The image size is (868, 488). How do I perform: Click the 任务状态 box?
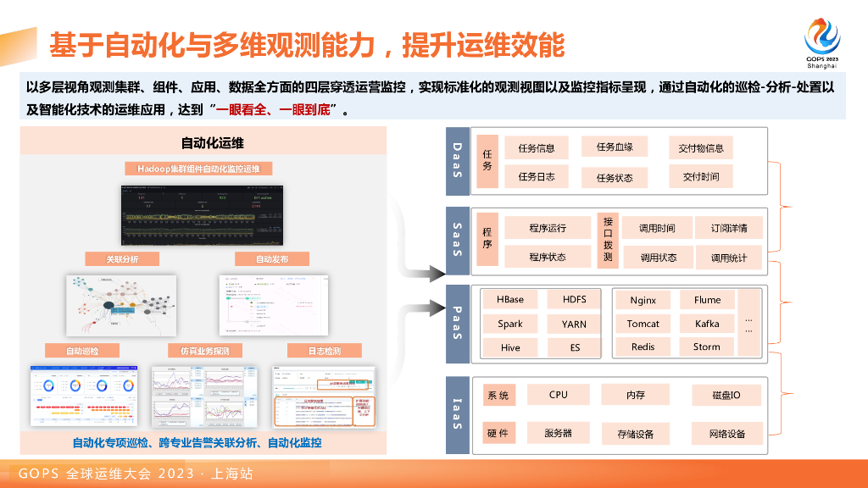[615, 178]
